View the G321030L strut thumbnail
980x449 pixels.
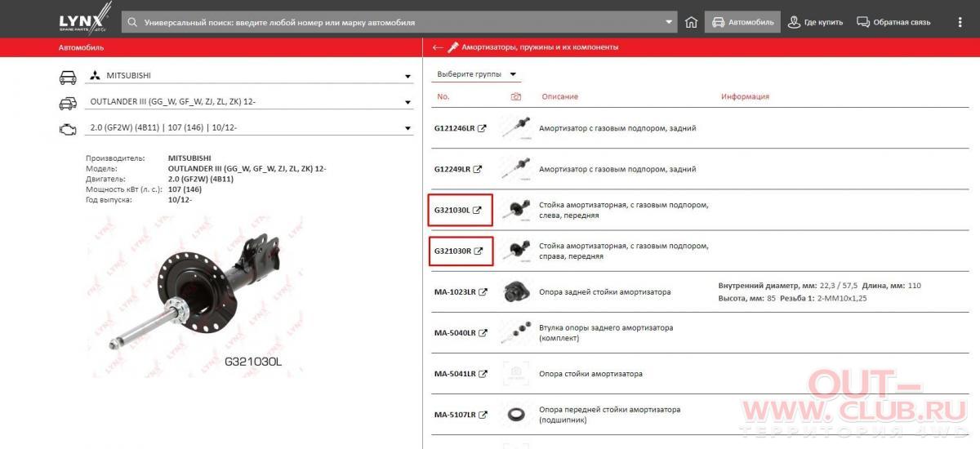click(516, 210)
